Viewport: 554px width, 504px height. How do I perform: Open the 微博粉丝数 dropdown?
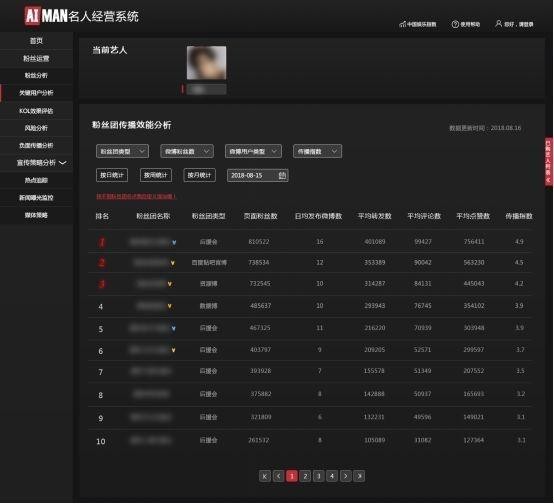187,152
